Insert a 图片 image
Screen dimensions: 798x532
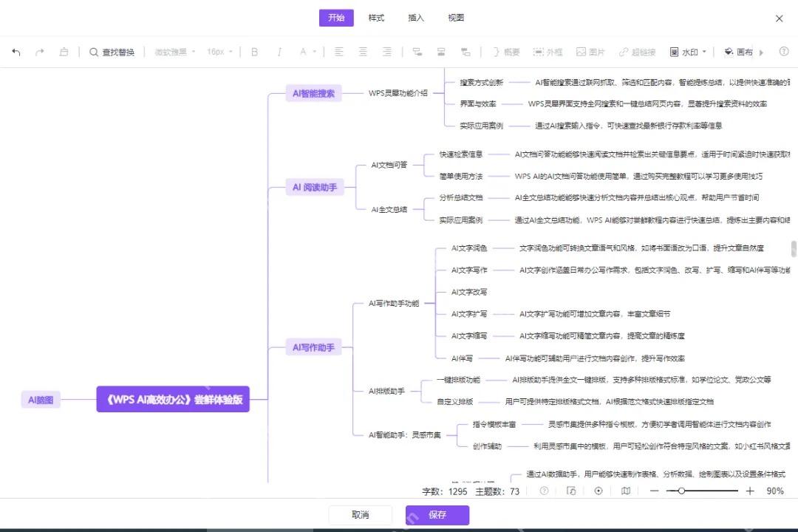click(x=590, y=52)
